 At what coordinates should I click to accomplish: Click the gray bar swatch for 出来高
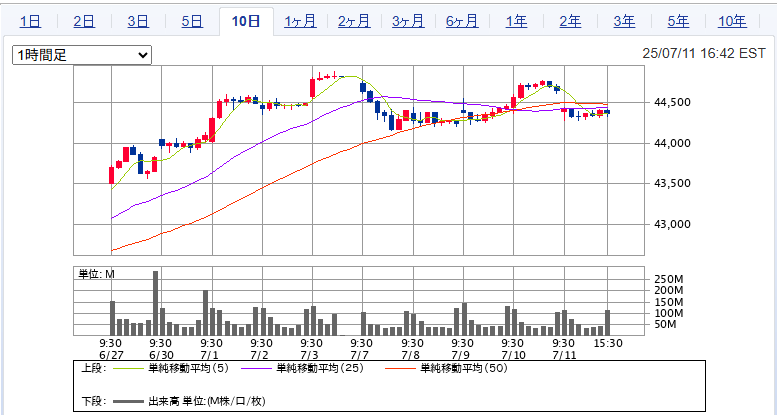(129, 402)
